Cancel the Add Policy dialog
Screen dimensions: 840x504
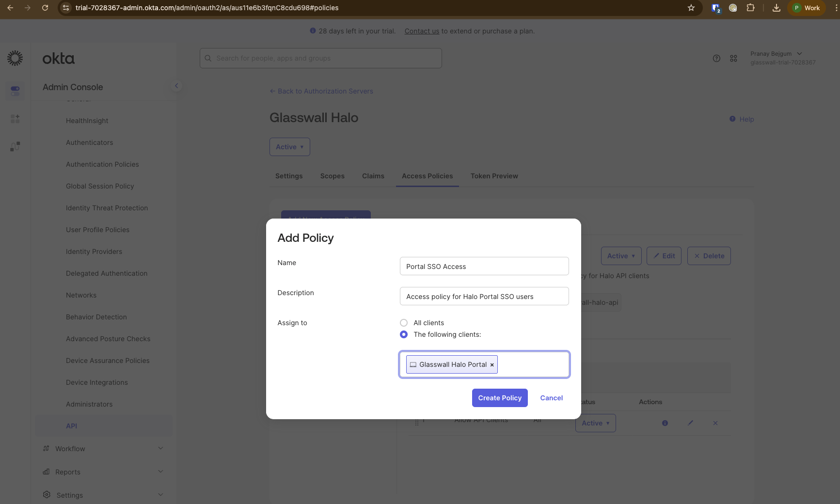(x=552, y=398)
